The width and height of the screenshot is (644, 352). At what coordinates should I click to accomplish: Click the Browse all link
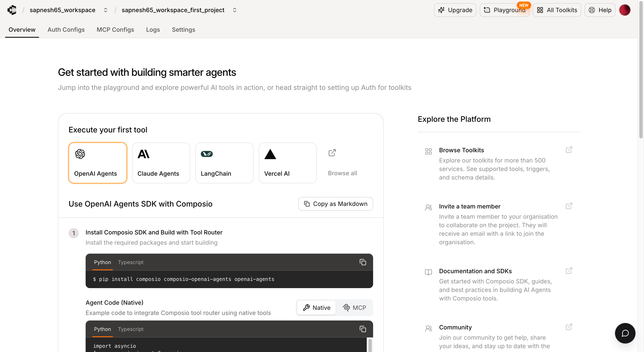point(342,173)
